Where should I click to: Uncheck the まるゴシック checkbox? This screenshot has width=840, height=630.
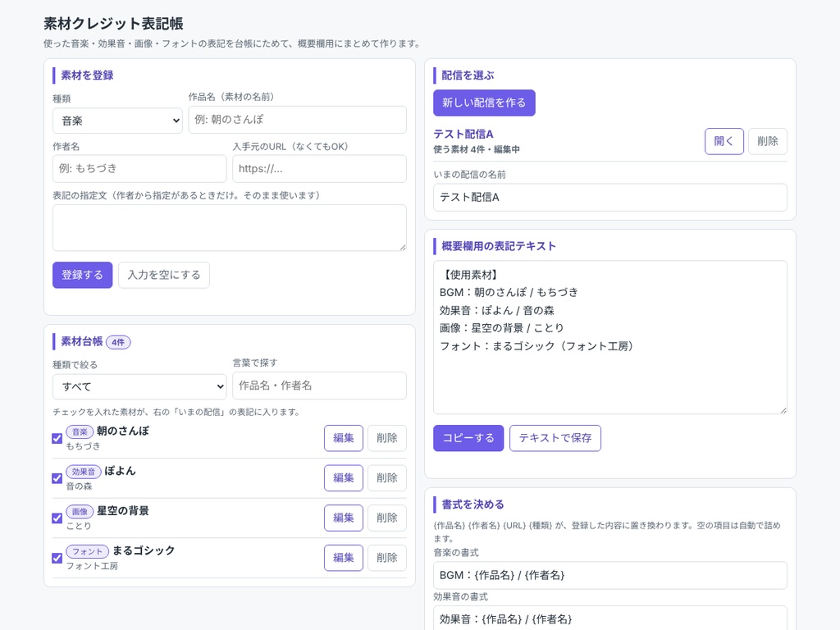(57, 558)
